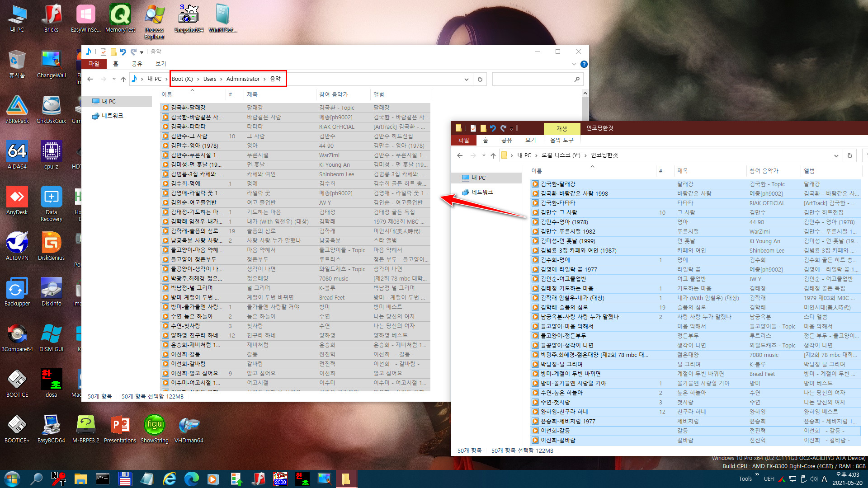Go up one folder in 음악 window
The height and width of the screenshot is (488, 868).
click(x=123, y=79)
